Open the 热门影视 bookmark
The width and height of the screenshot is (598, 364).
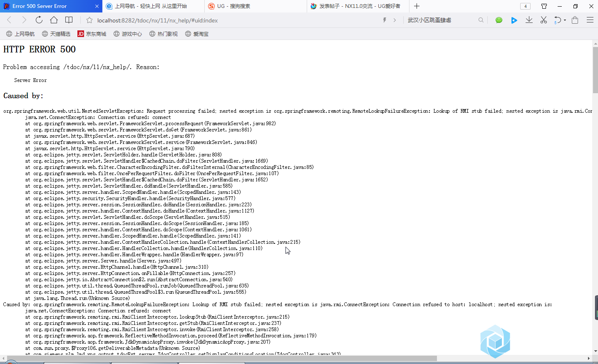pos(164,34)
